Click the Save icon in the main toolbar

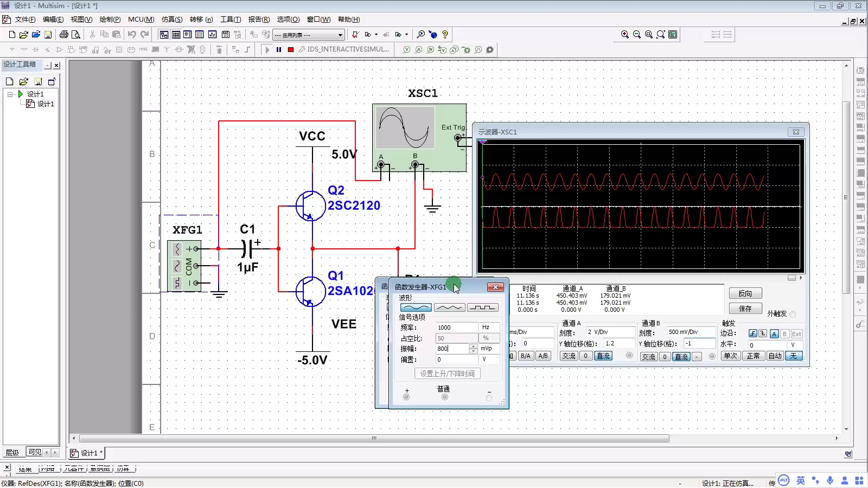[x=48, y=35]
